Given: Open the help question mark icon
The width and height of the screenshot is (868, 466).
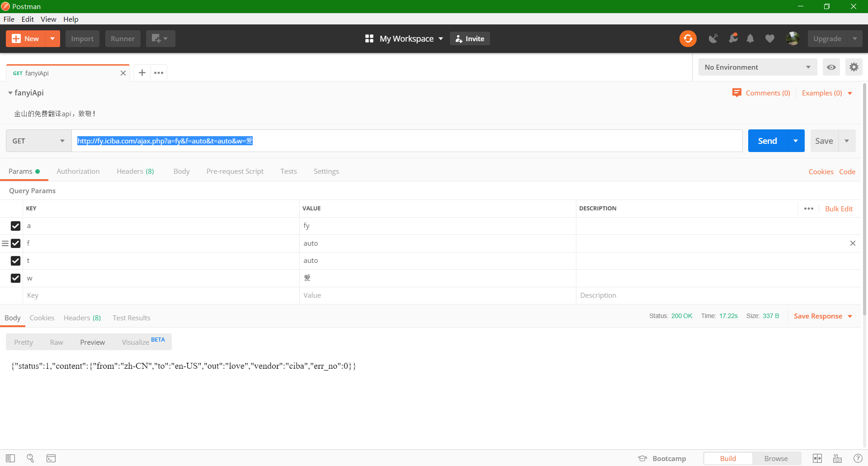Looking at the screenshot, I should 858,458.
